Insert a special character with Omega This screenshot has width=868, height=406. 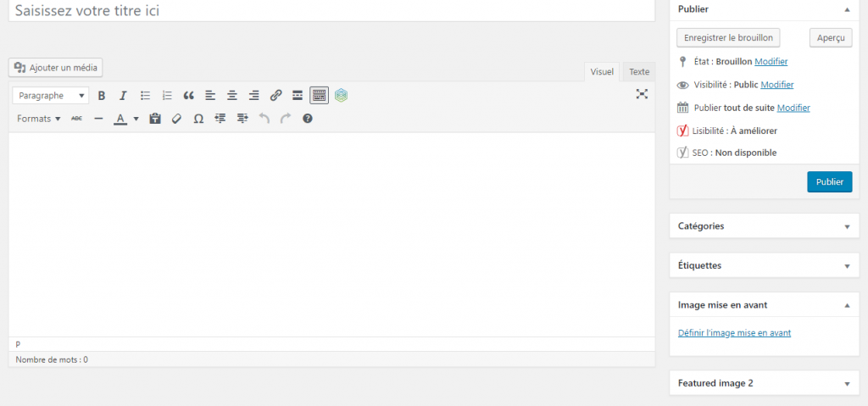198,119
